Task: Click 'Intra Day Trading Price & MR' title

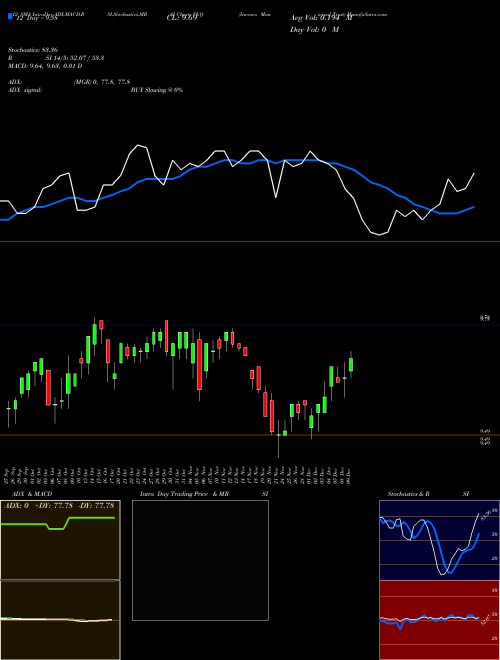Action: (184, 494)
